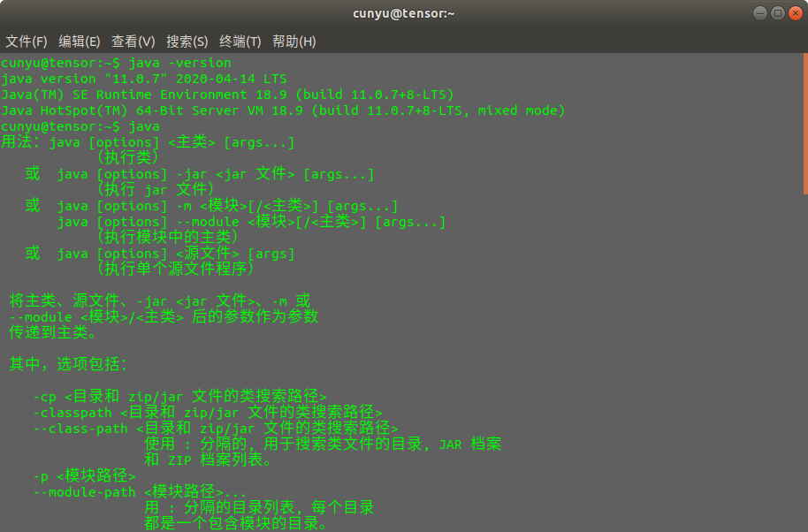Open the 帮助(H) menu

[x=293, y=42]
